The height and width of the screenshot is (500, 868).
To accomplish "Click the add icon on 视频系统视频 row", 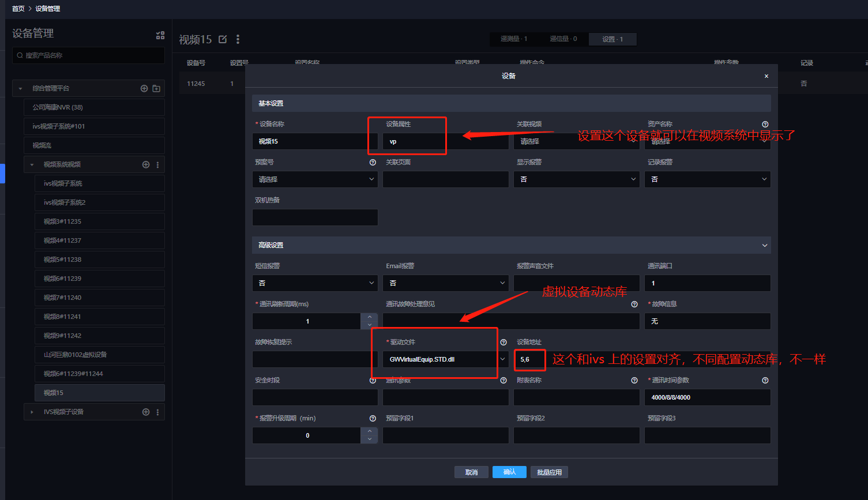I will click(146, 164).
